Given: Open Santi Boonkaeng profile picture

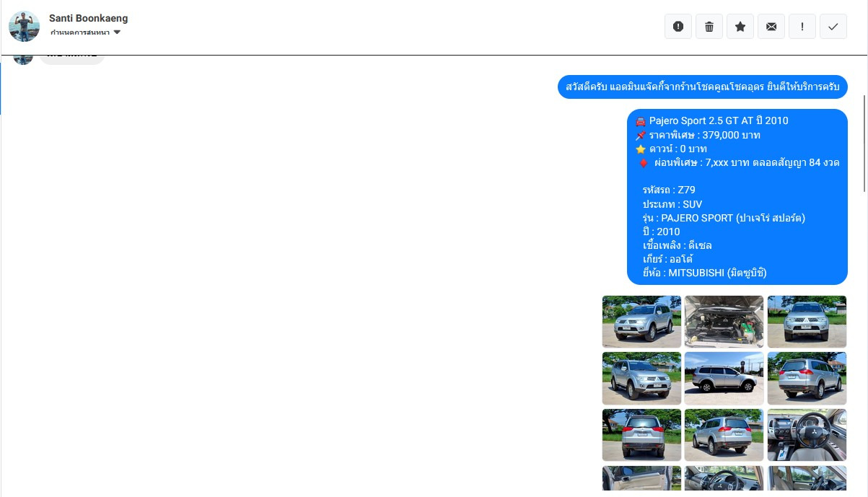Looking at the screenshot, I should pos(24,26).
